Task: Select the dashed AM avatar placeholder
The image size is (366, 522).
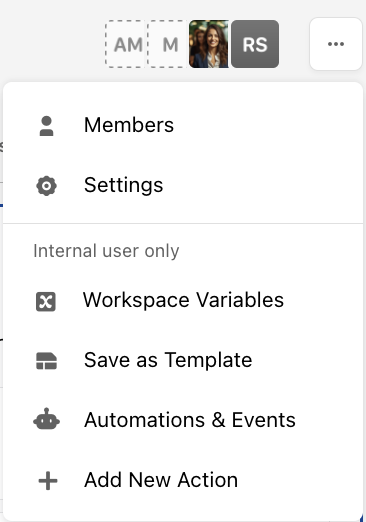Action: pos(126,44)
